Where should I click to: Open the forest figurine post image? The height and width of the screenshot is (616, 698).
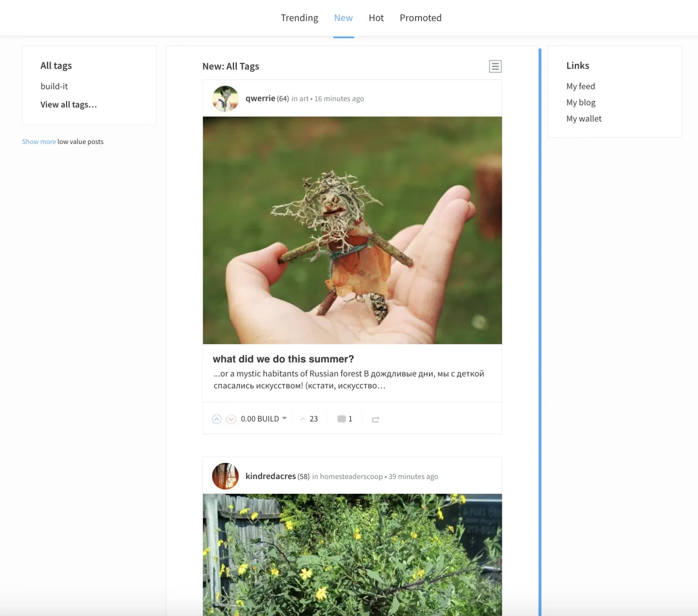point(352,230)
